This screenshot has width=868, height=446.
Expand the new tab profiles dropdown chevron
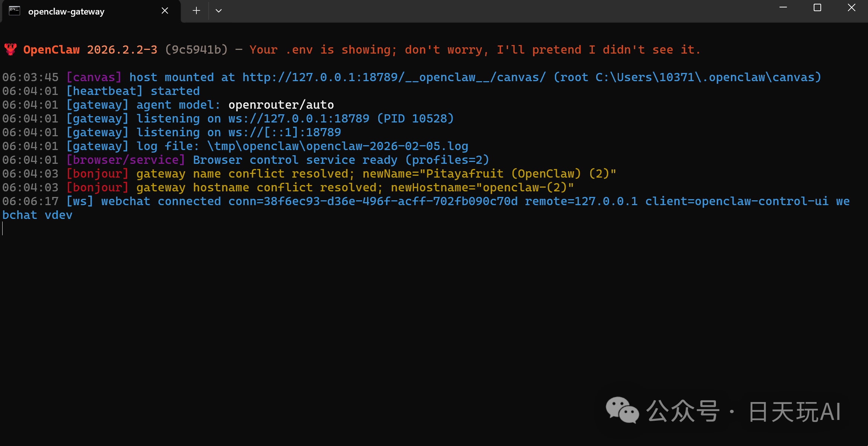pyautogui.click(x=219, y=11)
